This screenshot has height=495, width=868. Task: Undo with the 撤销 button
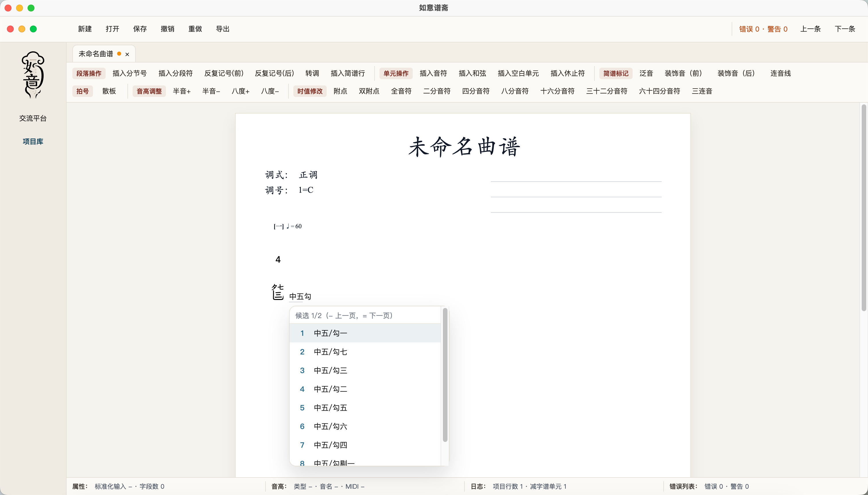[x=167, y=29]
